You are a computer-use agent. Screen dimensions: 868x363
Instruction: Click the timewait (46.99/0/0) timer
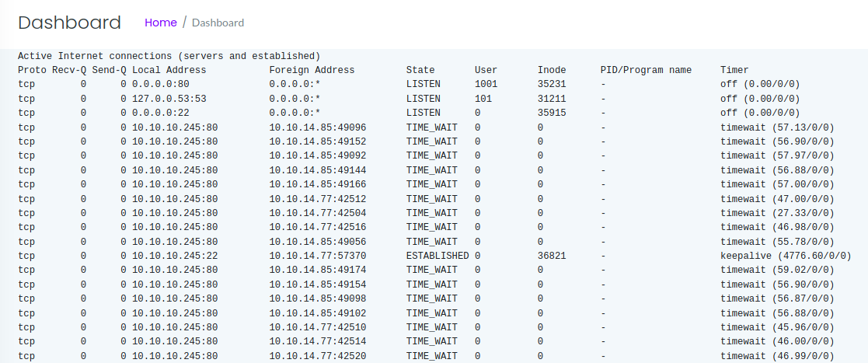[777, 356]
